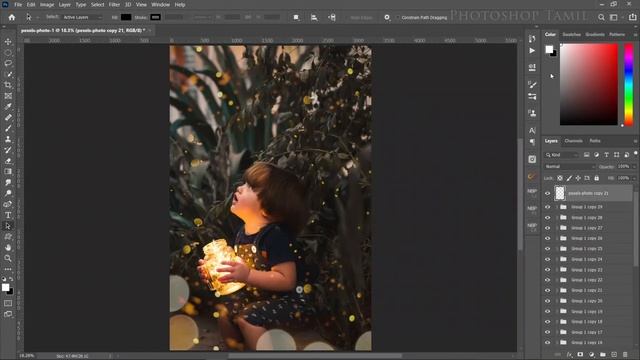This screenshot has width=640, height=360.
Task: Hide the Group 1 copy 24 layer
Action: tap(547, 259)
